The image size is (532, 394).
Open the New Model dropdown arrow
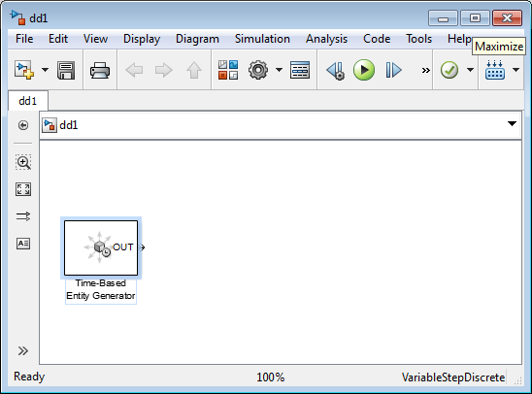45,70
